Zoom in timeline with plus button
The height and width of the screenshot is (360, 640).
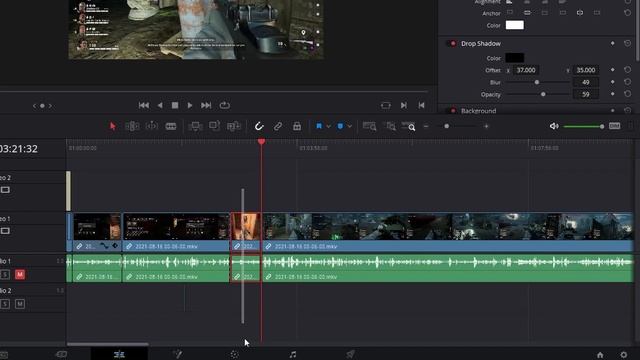(x=486, y=127)
